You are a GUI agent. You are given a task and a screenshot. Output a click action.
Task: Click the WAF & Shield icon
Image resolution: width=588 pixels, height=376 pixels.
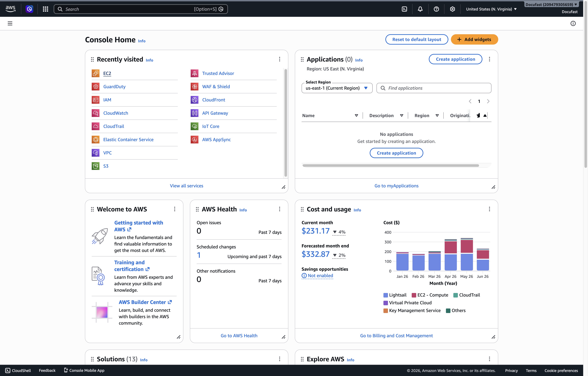194,86
